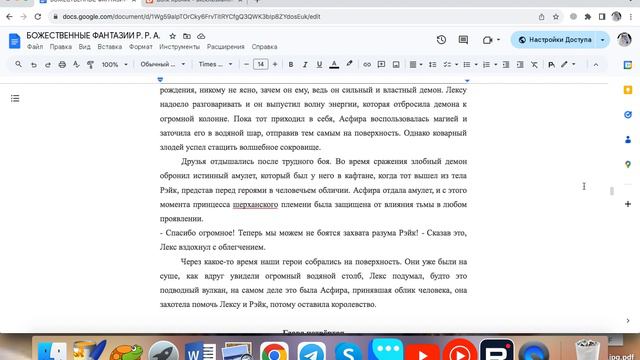640x360 pixels.
Task: Open the Правка menu
Action: coord(60,47)
